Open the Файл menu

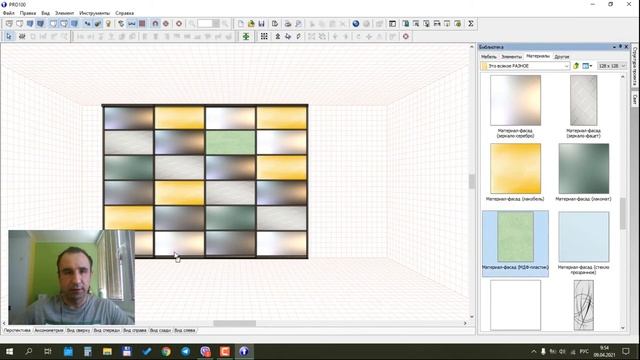[9, 13]
